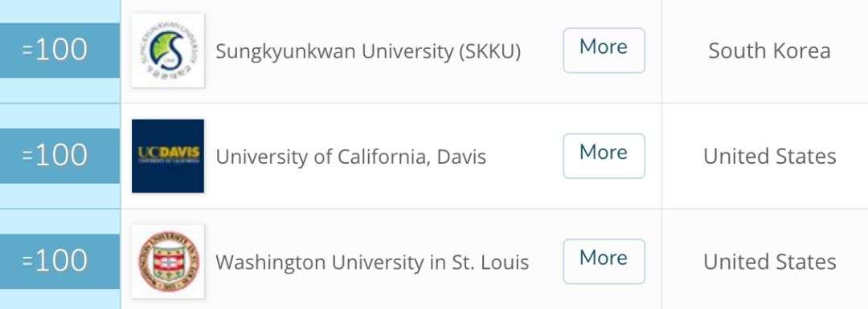
Task: Open the Washington University in St. Louis link
Action: [372, 262]
